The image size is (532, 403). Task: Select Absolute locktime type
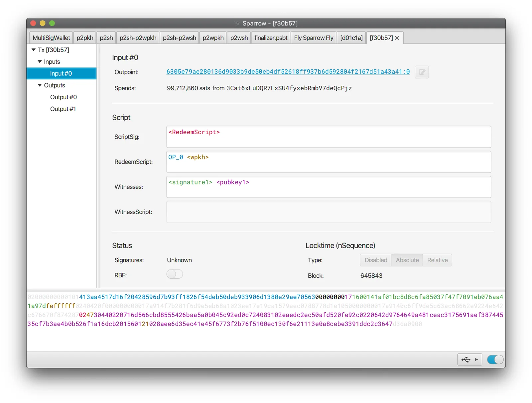407,260
